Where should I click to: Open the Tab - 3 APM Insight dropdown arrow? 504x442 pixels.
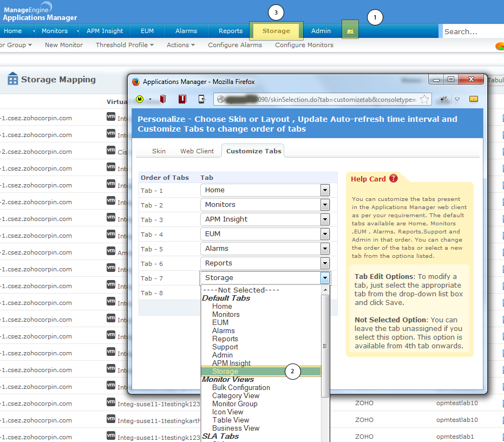point(325,219)
